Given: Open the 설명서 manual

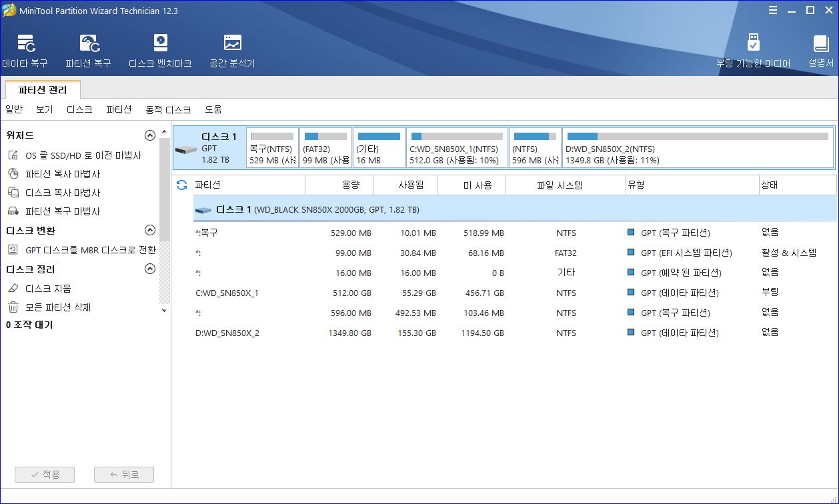Looking at the screenshot, I should point(821,52).
